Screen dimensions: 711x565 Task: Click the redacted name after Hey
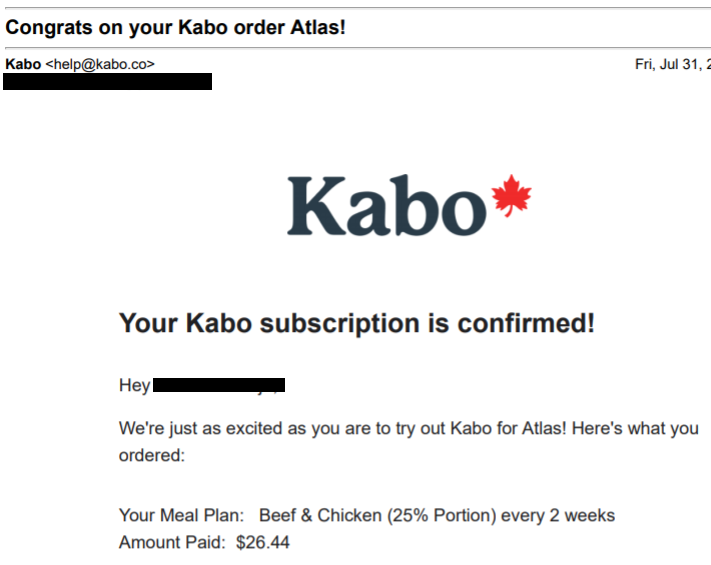(x=219, y=385)
